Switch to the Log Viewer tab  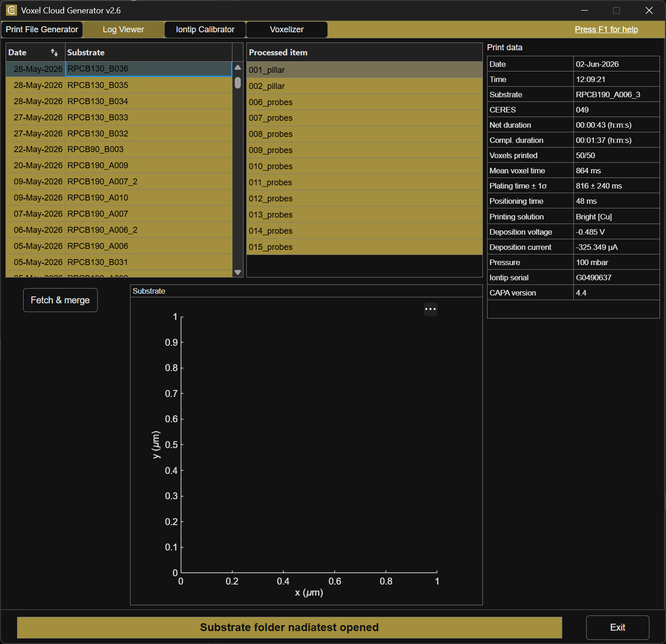click(x=124, y=30)
